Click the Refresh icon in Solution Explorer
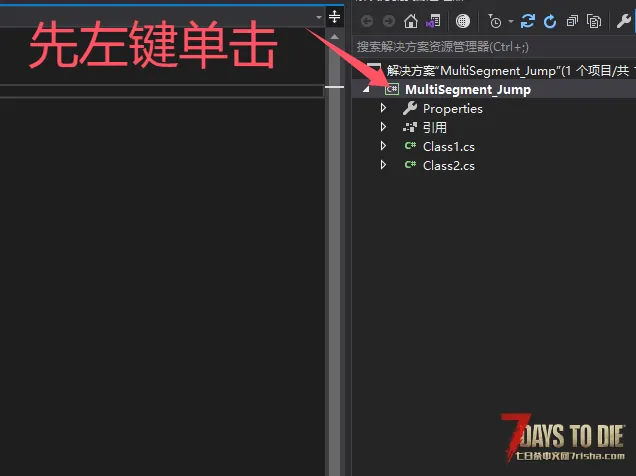This screenshot has width=636, height=476. tap(549, 21)
